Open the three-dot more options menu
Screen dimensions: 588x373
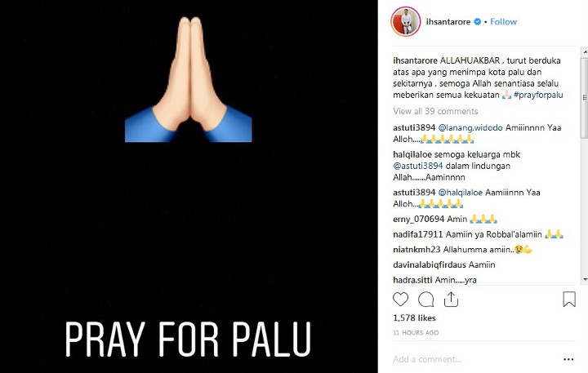tap(568, 359)
